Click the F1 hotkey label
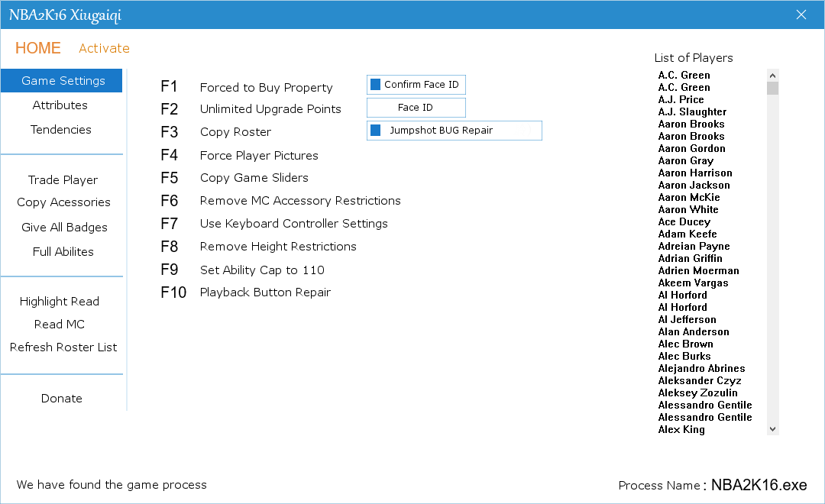 pyautogui.click(x=169, y=86)
